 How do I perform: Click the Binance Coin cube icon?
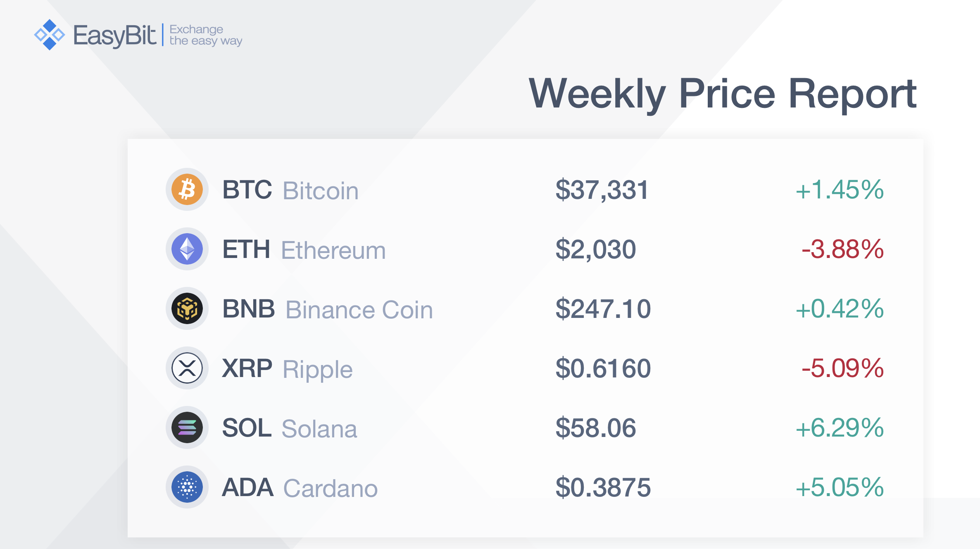pos(187,308)
